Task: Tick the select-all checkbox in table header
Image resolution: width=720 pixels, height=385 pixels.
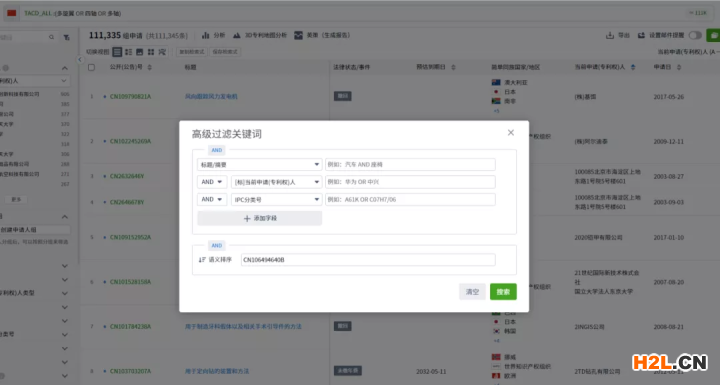Action: pyautogui.click(x=91, y=68)
